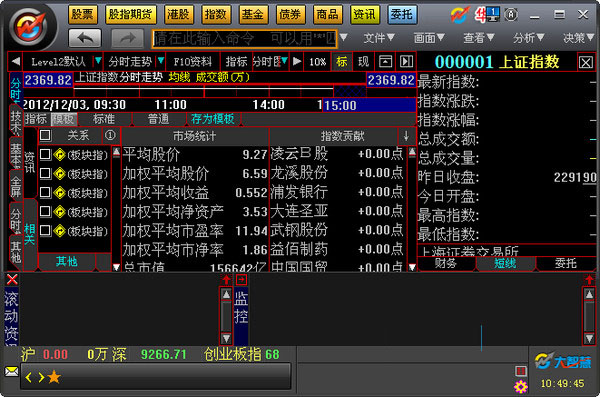This screenshot has width=600, height=397.
Task: Open the 分析 menu
Action: [528, 38]
